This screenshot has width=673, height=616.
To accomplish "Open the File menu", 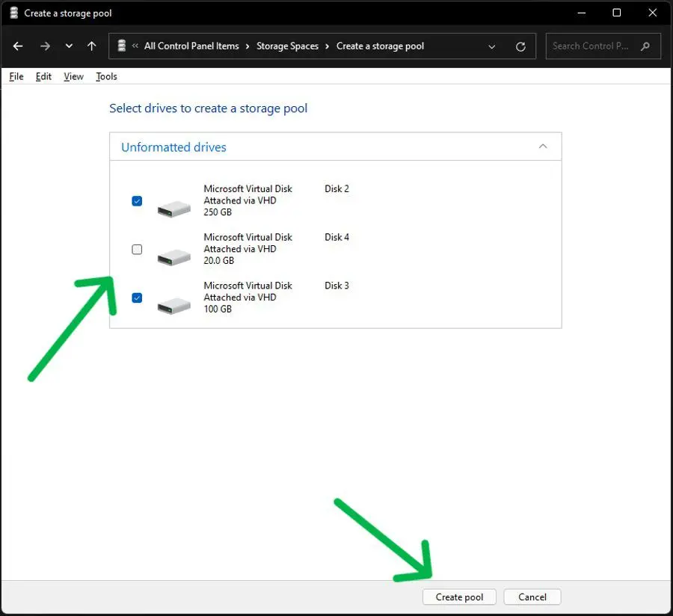I will pos(16,76).
